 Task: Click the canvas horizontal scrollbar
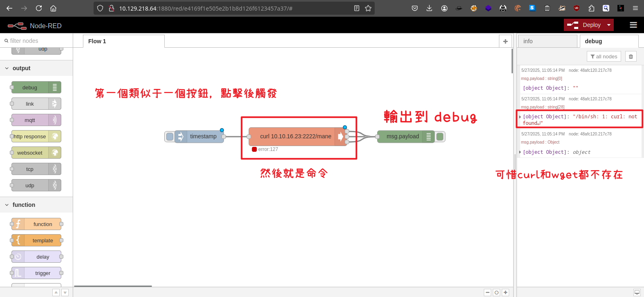[113, 286]
